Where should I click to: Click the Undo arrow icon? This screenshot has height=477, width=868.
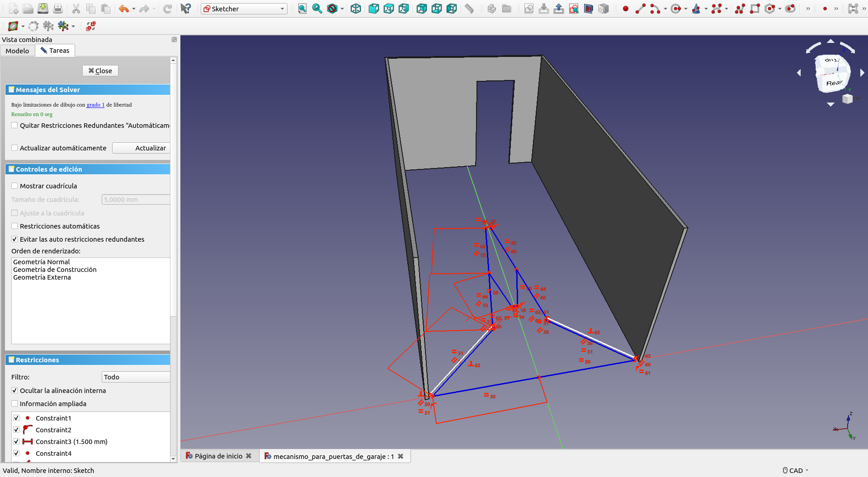[123, 9]
